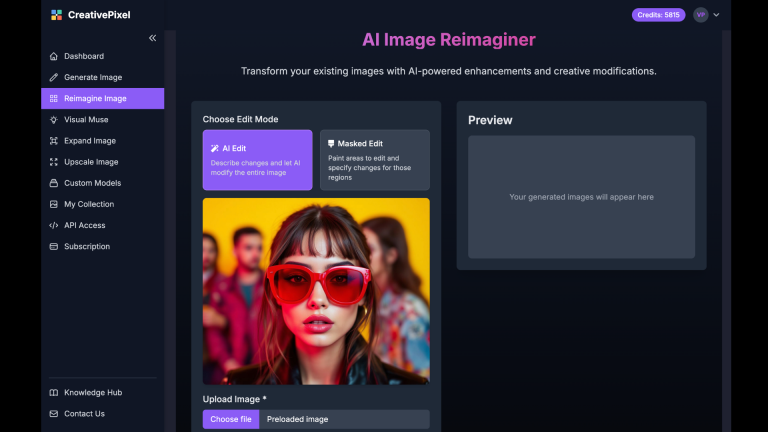Go to the Subscription page
768x432 pixels.
point(87,246)
